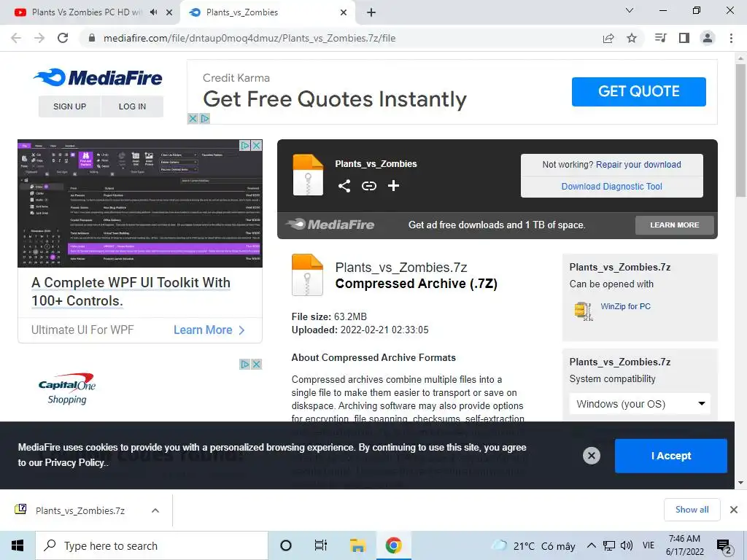The image size is (747, 560).
Task: Click Show all downloads
Action: tap(692, 510)
